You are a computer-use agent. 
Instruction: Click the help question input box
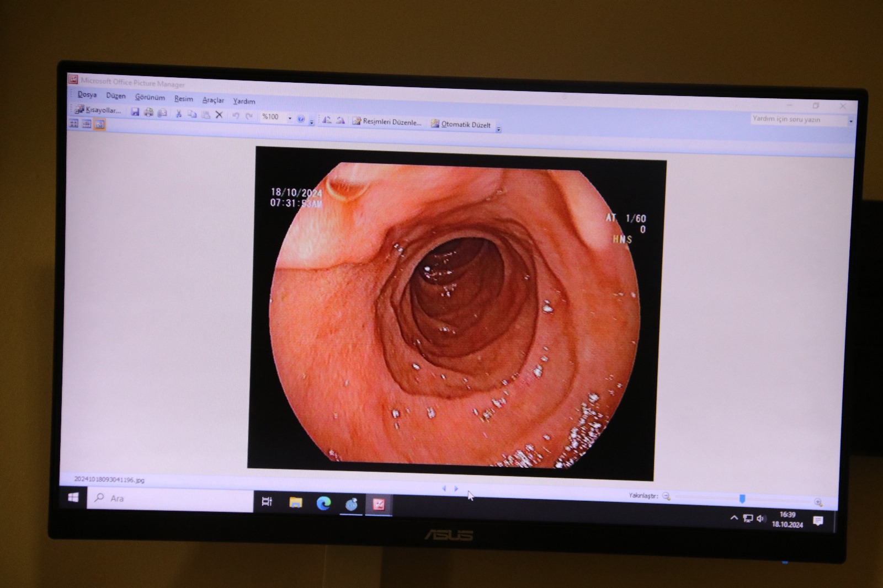click(x=798, y=119)
